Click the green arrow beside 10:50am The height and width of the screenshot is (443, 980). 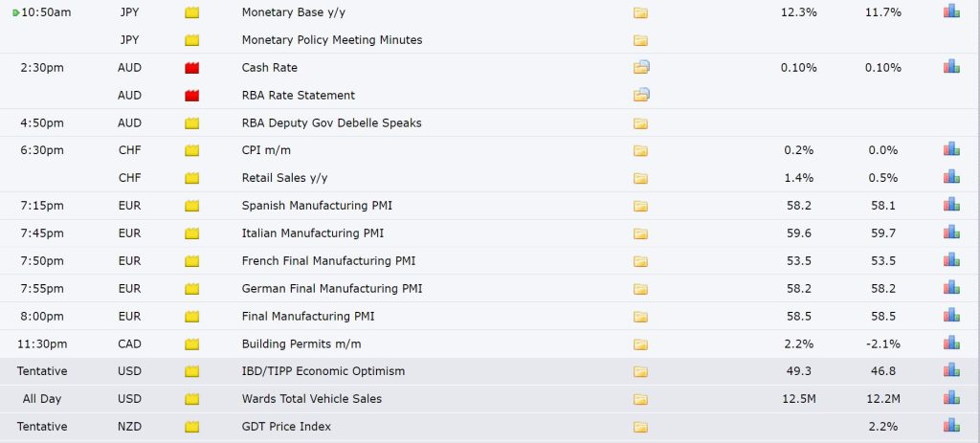(16, 12)
